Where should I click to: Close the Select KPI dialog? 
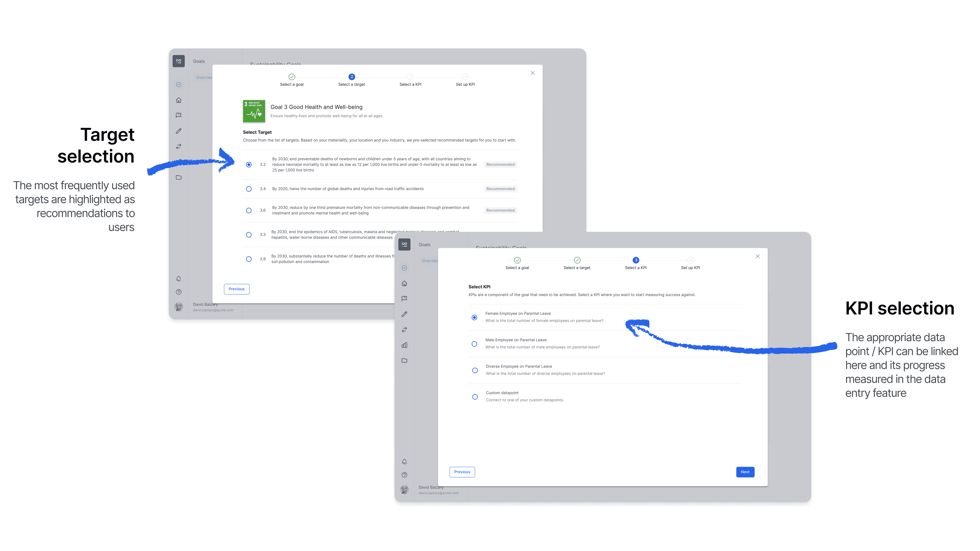(758, 256)
